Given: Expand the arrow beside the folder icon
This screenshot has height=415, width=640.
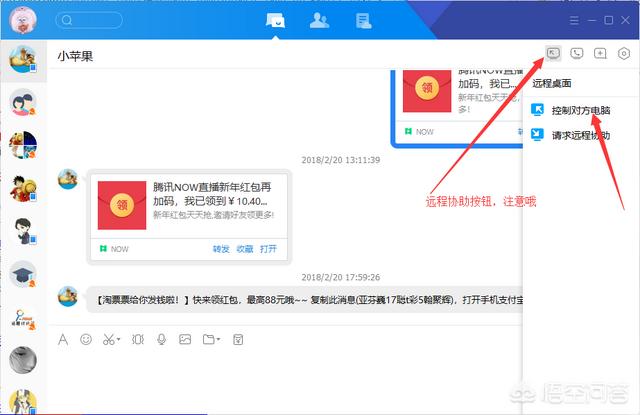Looking at the screenshot, I should (x=218, y=341).
